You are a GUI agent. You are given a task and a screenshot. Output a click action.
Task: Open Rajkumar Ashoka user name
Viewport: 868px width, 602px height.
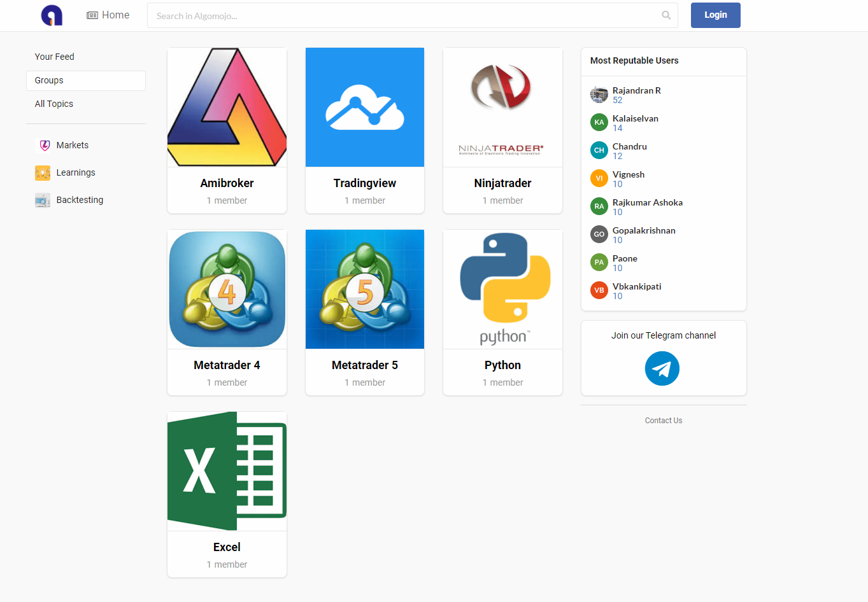tap(648, 202)
